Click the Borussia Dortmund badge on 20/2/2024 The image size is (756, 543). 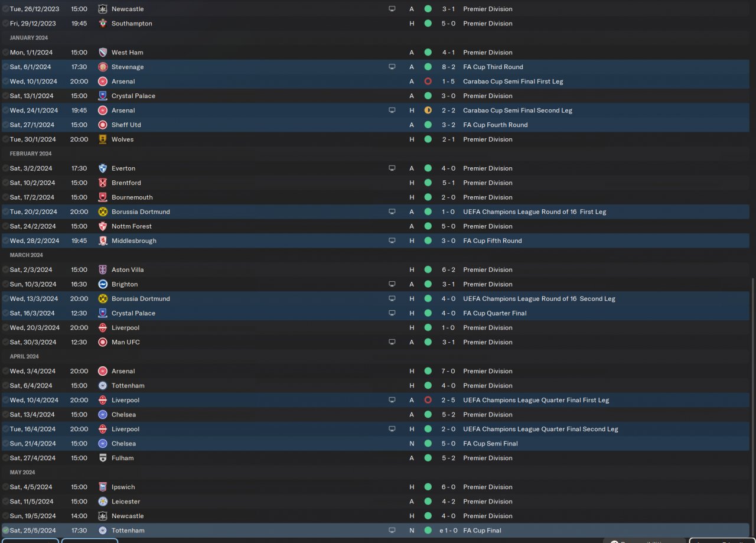[103, 212]
